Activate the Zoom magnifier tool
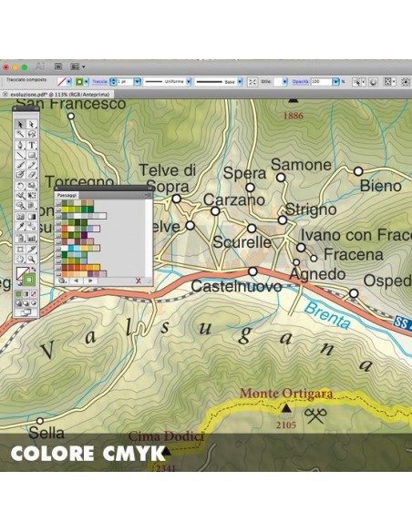412x532 pixels. [x=31, y=260]
